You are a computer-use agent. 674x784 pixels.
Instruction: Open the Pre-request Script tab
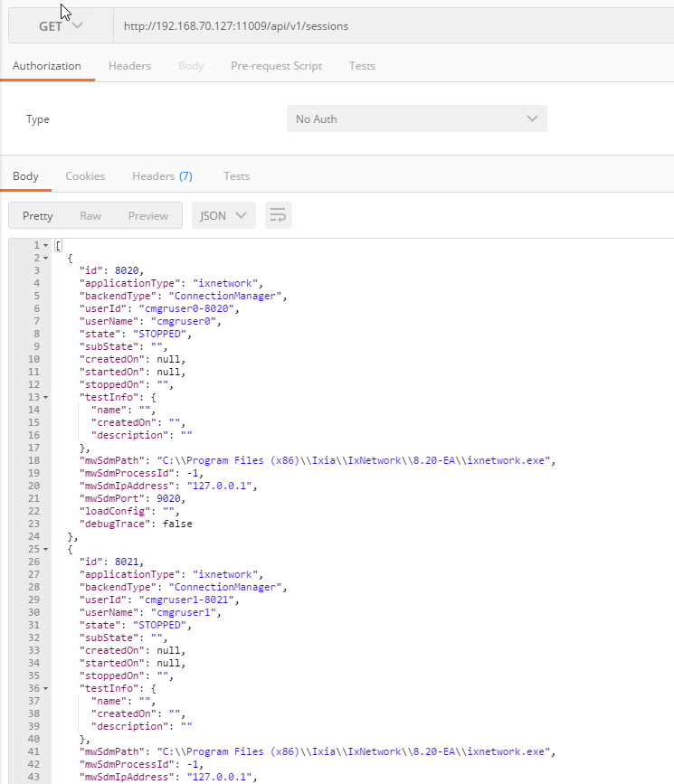[x=276, y=66]
